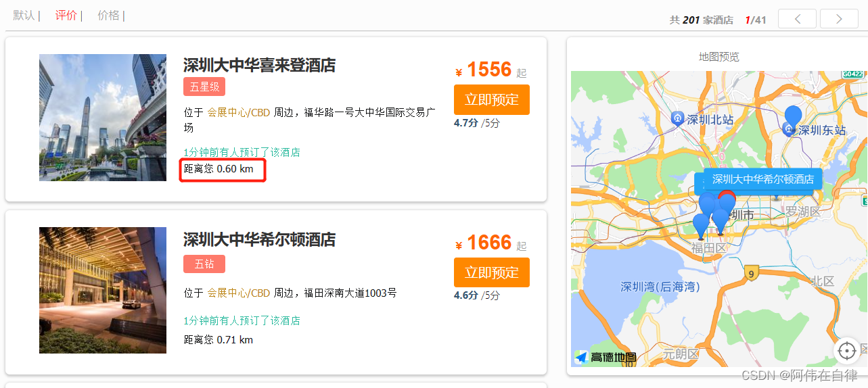
Task: Follow 会展中心/CBD link under Sheraton hotel
Action: (x=238, y=113)
